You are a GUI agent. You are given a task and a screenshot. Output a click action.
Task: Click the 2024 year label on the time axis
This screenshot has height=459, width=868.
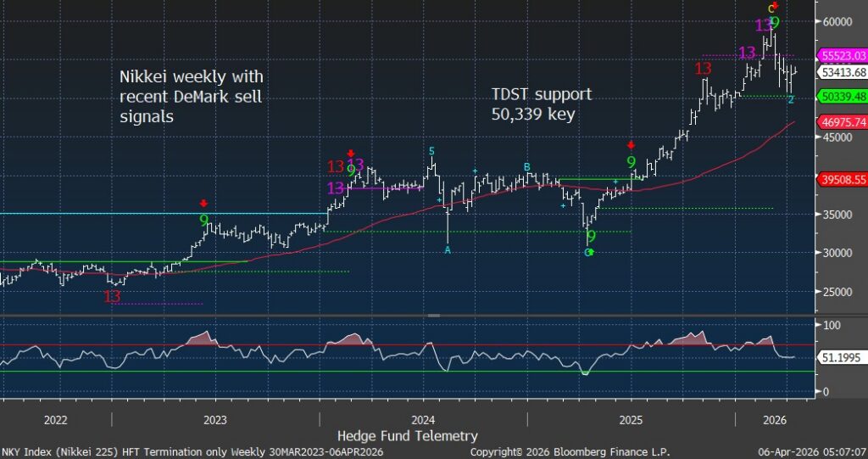tap(423, 419)
